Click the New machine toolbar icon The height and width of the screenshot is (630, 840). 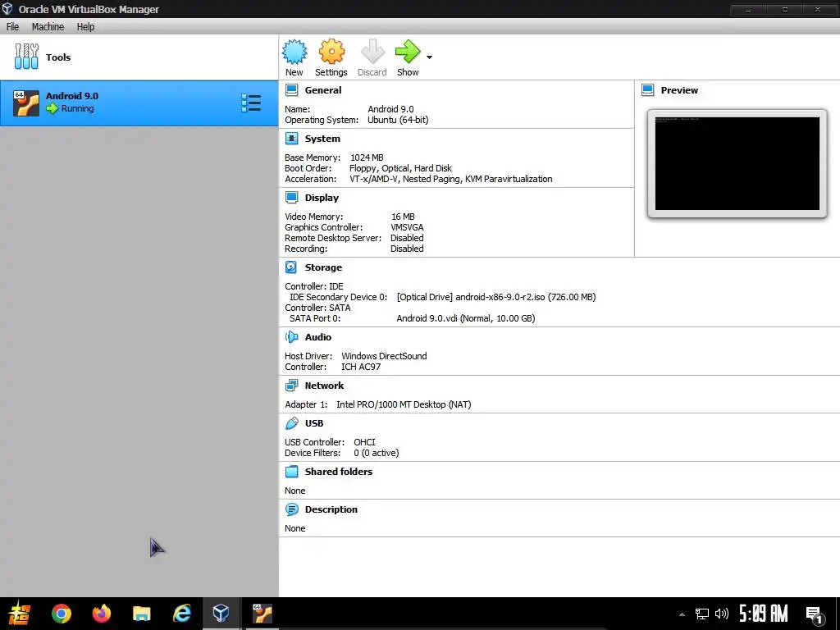[x=294, y=52]
